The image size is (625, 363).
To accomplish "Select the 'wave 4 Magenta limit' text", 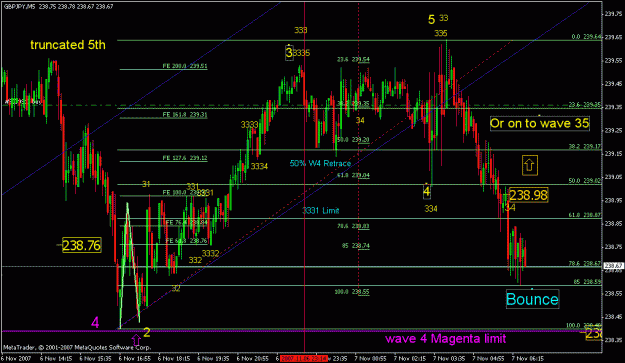I will (446, 339).
